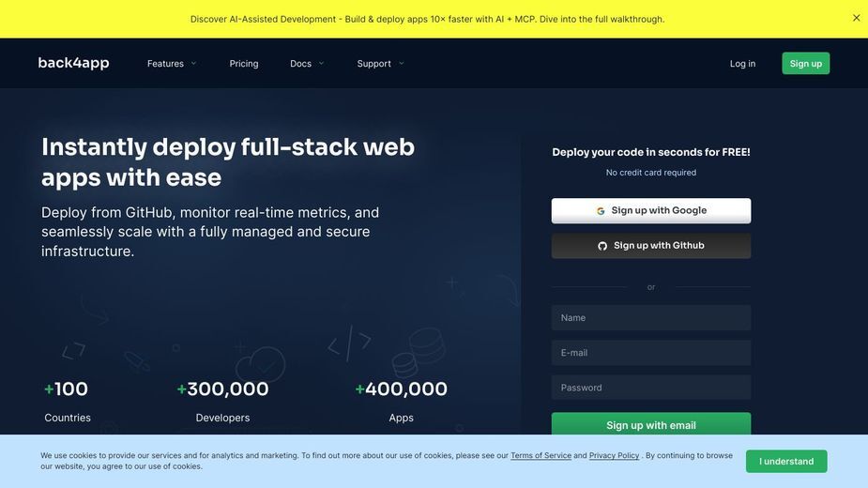Click the Github octocat icon
Image resolution: width=868 pixels, height=488 pixels.
tap(602, 246)
